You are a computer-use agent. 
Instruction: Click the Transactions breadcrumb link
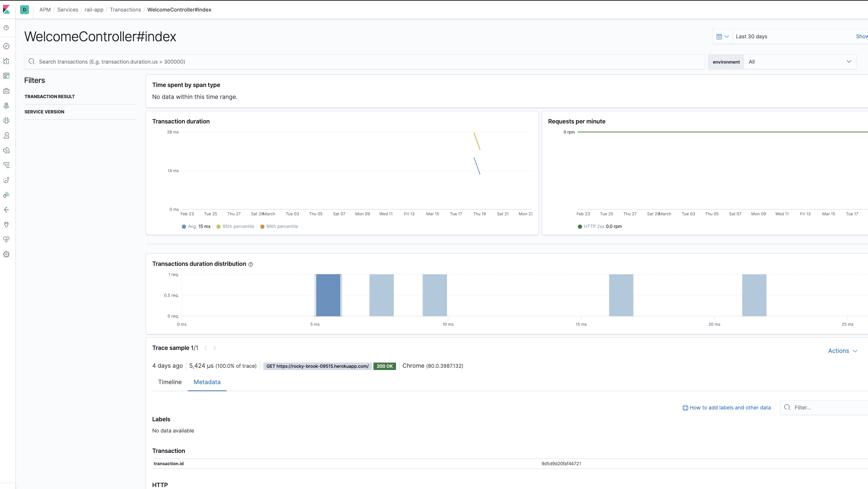tap(125, 9)
